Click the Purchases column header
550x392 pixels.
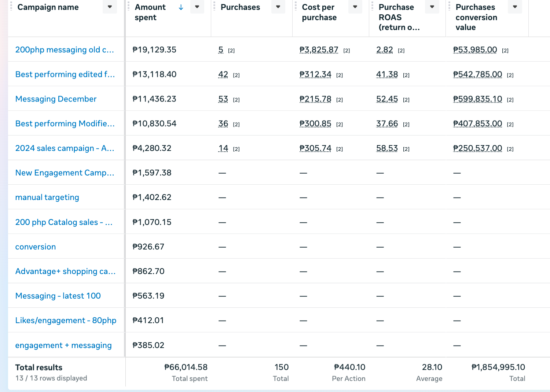pyautogui.click(x=240, y=7)
